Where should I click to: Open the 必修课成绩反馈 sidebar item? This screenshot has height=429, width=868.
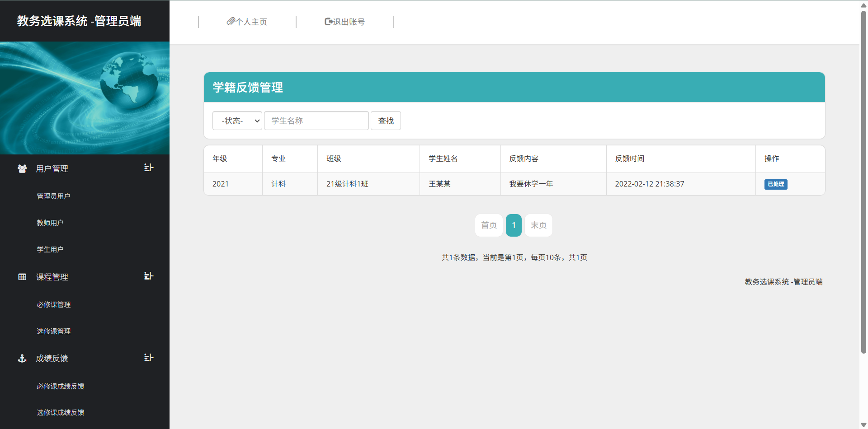(x=61, y=386)
